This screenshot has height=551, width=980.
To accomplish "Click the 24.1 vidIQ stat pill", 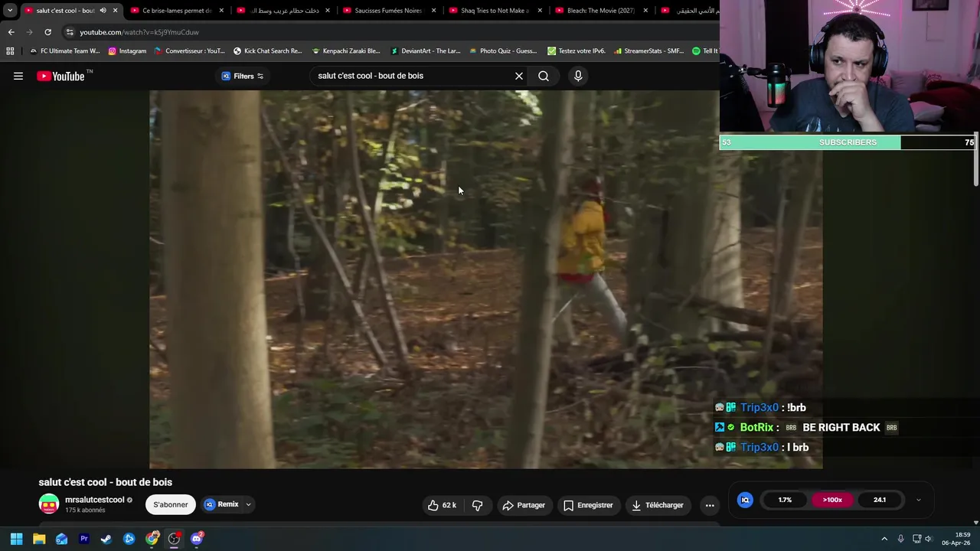I will click(x=880, y=500).
